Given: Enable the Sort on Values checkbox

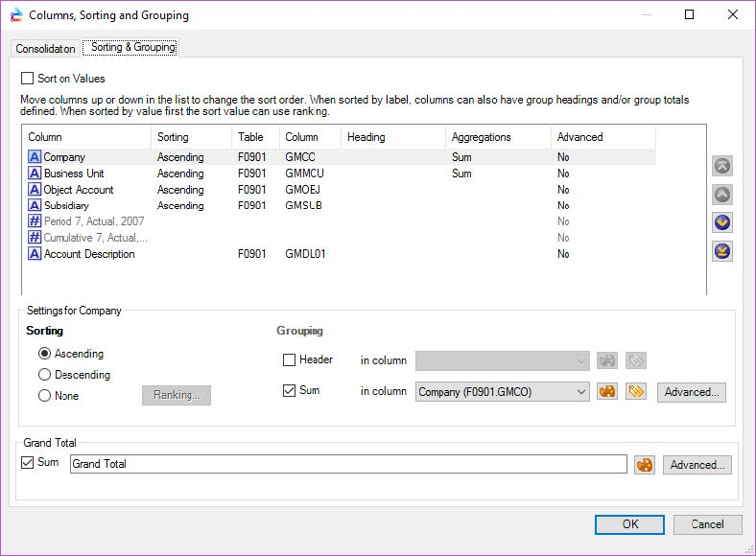Looking at the screenshot, I should point(28,79).
